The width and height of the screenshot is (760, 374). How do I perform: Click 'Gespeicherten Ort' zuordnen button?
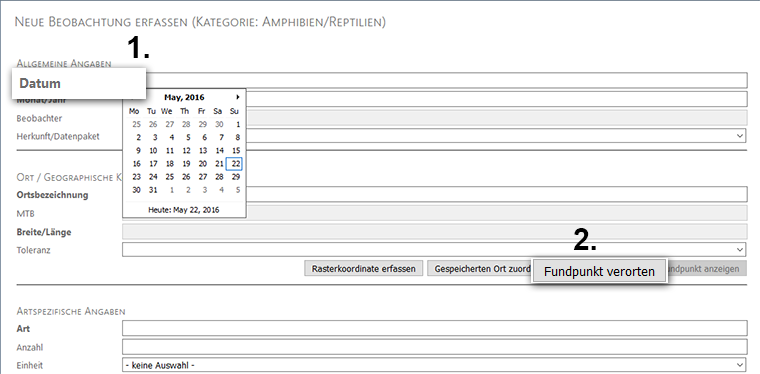click(x=479, y=268)
